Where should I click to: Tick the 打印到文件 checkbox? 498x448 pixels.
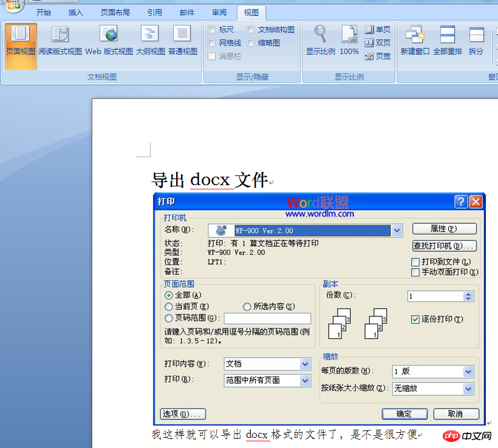[415, 262]
